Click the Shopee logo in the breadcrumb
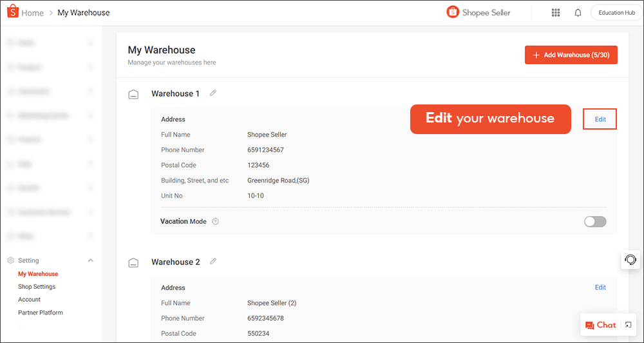Screen dimensions: 644x343 (x=13, y=12)
